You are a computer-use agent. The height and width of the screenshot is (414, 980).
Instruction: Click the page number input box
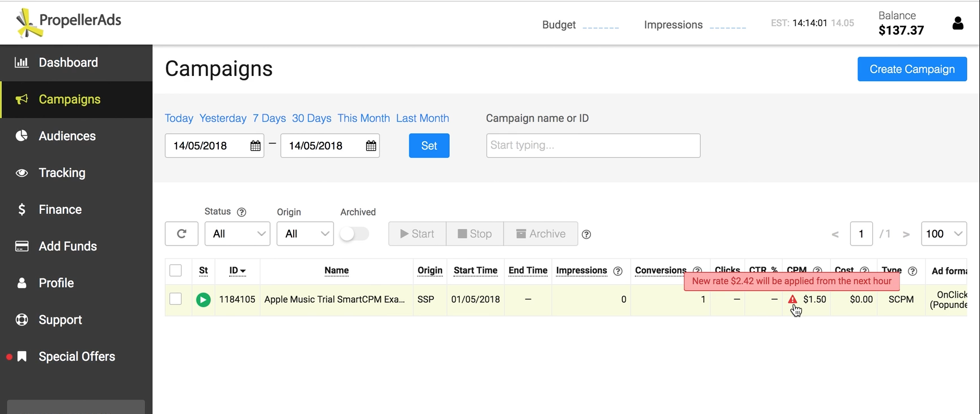(x=861, y=234)
